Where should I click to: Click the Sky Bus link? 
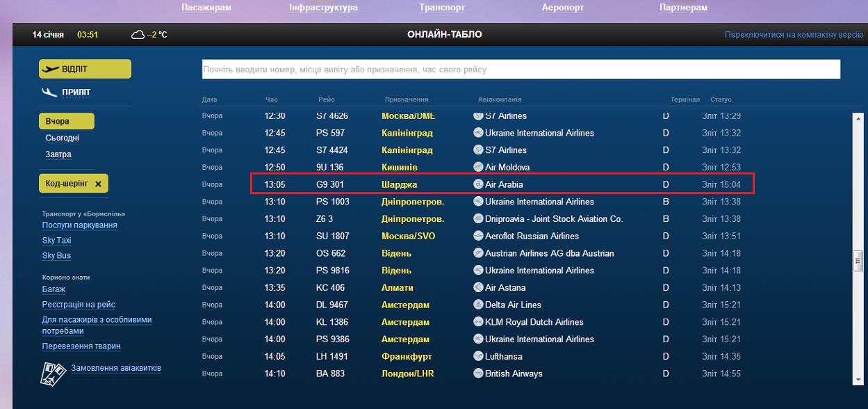56,256
